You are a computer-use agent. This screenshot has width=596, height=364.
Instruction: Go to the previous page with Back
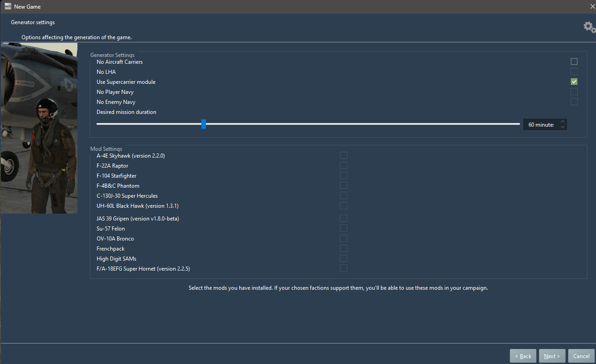click(523, 356)
